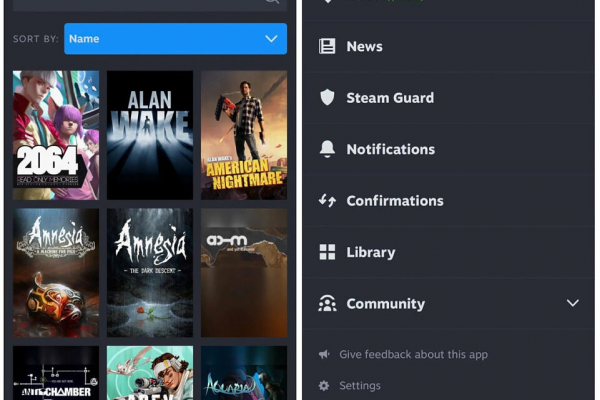Open Steam Guard menu entry
Image resolution: width=600 pixels, height=400 pixels.
[448, 98]
